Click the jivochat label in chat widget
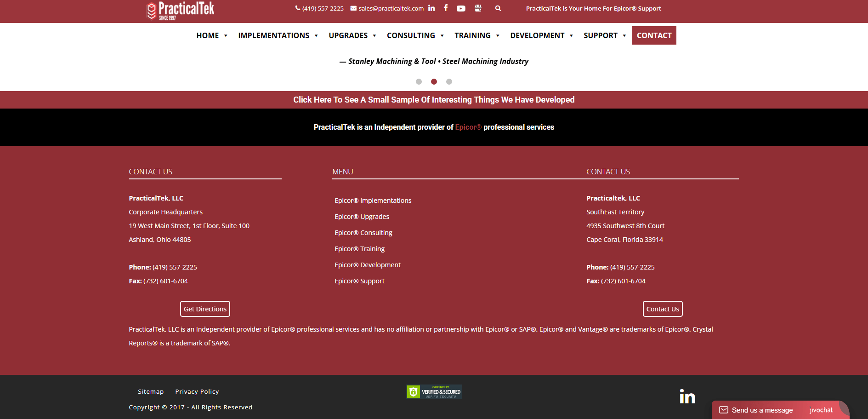Viewport: 868px width, 419px height. pyautogui.click(x=821, y=410)
